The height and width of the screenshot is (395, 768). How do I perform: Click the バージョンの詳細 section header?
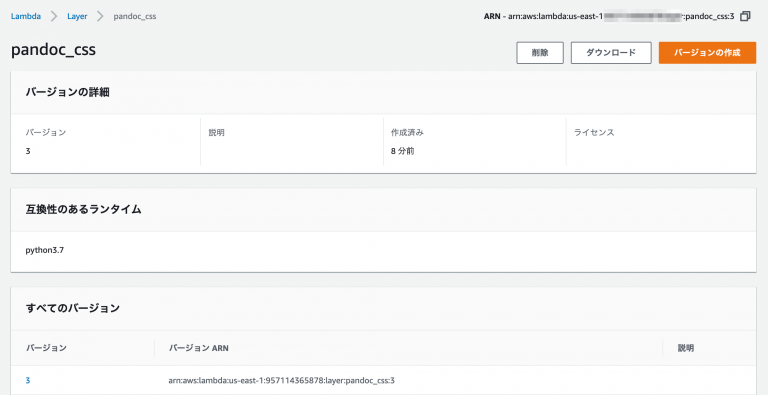pyautogui.click(x=68, y=92)
